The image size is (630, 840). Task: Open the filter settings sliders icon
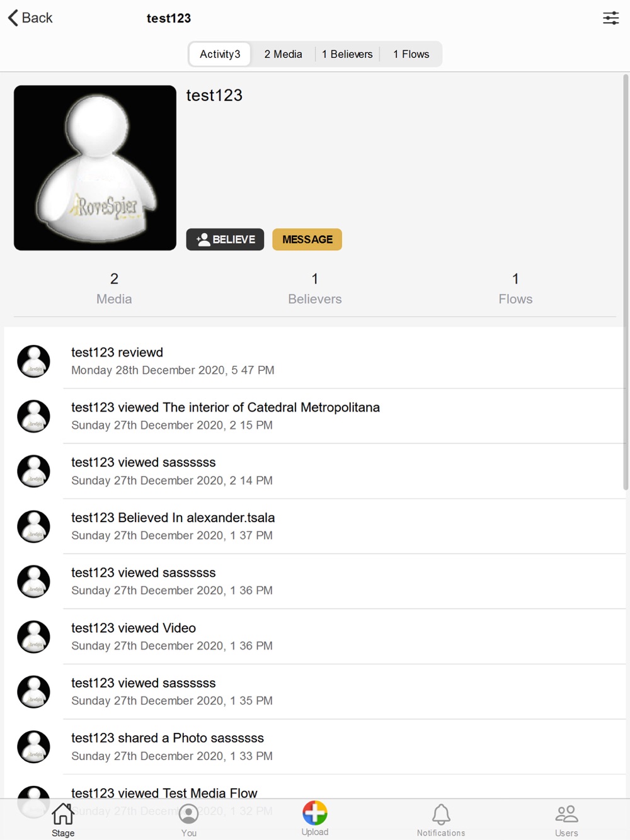pyautogui.click(x=610, y=18)
